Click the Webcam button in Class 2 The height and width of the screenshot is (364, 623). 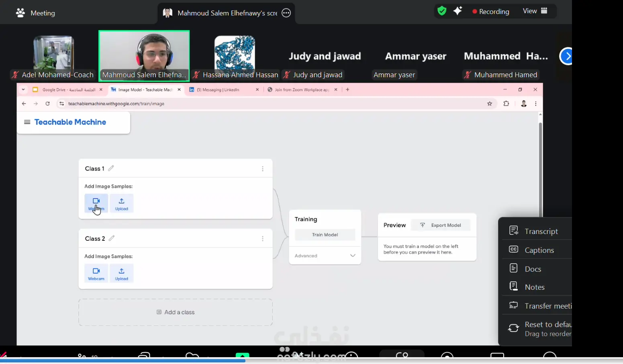96,273
